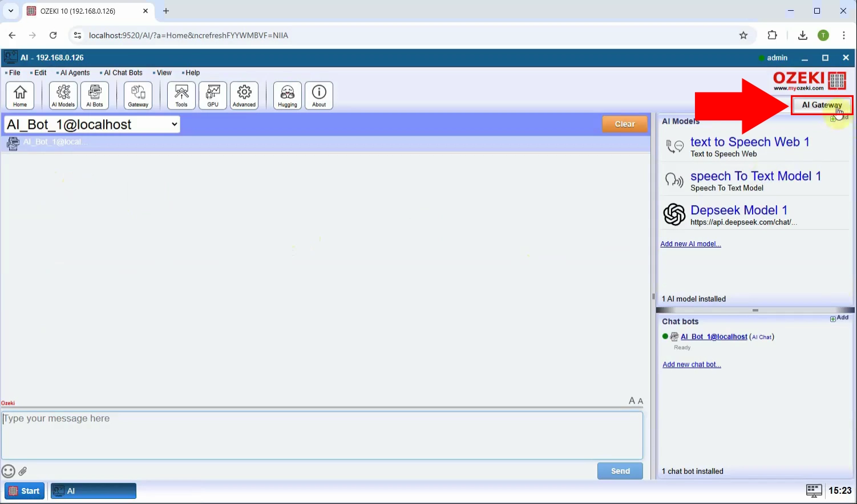Screen dimensions: 857x504
Task: Open the Advanced settings toolbar icon
Action: pos(244,95)
